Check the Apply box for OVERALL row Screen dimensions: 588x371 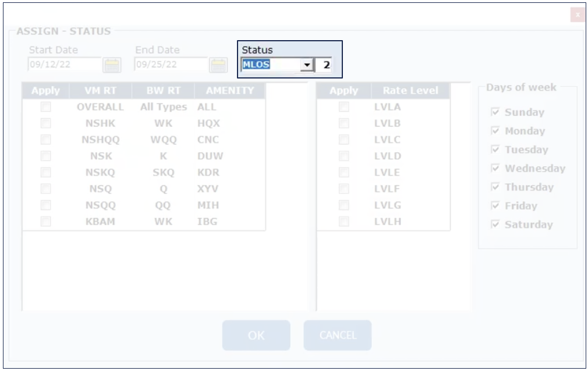(x=46, y=107)
